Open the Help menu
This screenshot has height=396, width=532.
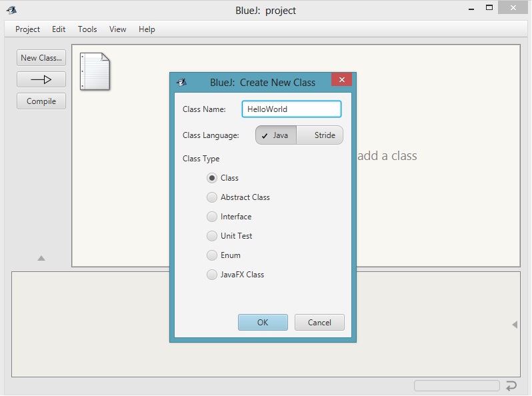click(x=147, y=29)
